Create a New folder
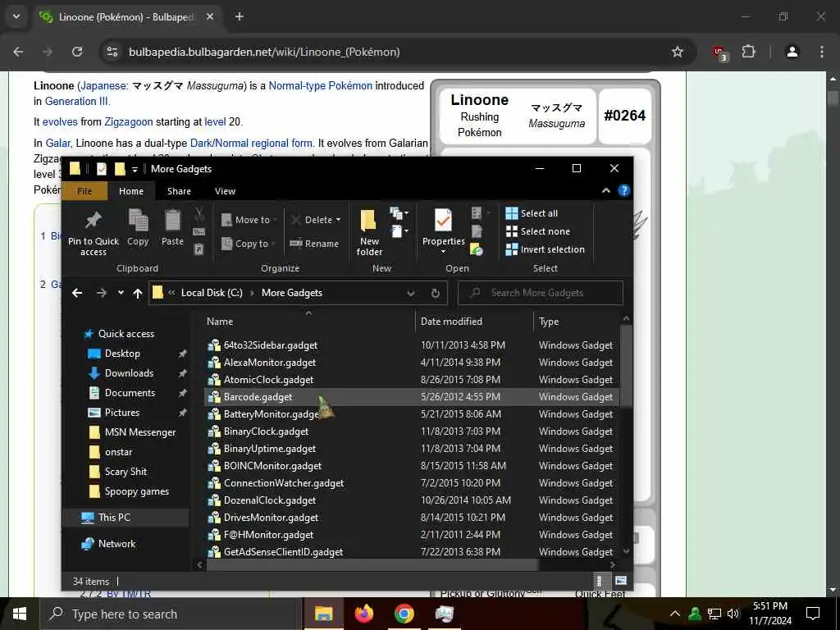840x630 pixels. 369,232
